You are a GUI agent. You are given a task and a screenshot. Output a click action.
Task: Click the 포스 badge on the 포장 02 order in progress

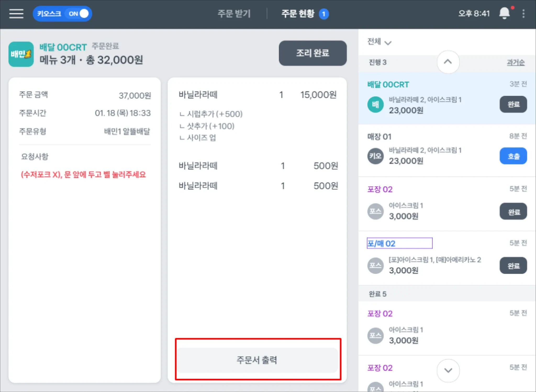coord(375,211)
